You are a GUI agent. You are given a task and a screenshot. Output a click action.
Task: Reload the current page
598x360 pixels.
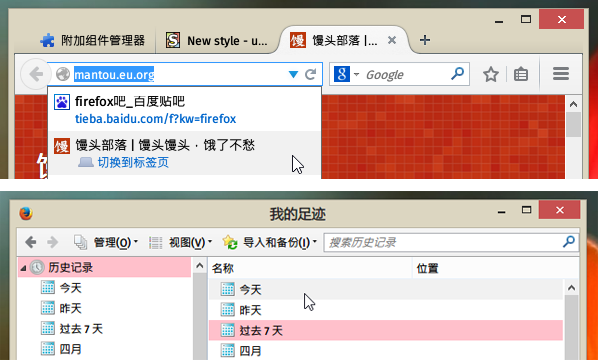tap(311, 74)
